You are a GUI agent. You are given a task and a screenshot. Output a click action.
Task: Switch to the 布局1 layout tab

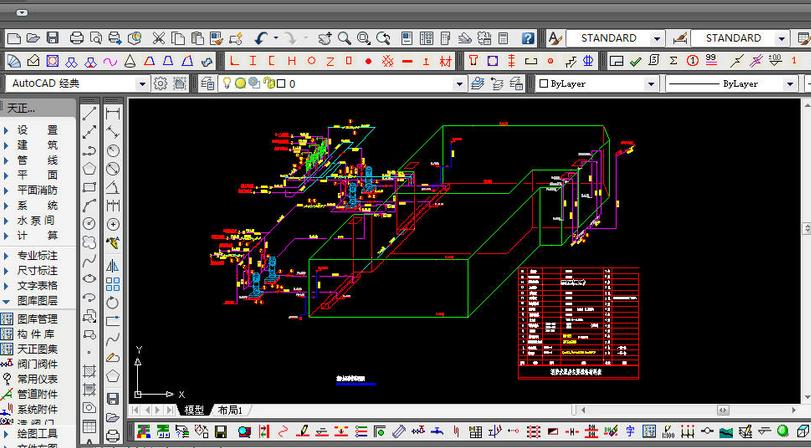pos(230,410)
